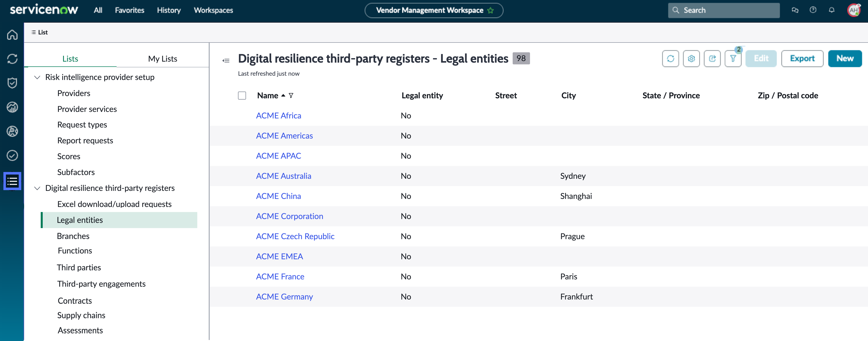Select Branches list

[x=73, y=236]
